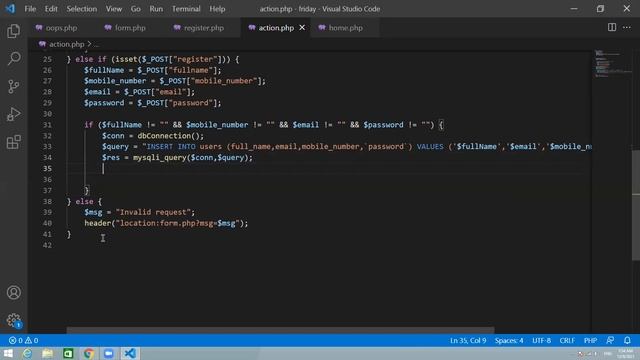640x360 pixels.
Task: Open the notifications bell
Action: pos(627,340)
